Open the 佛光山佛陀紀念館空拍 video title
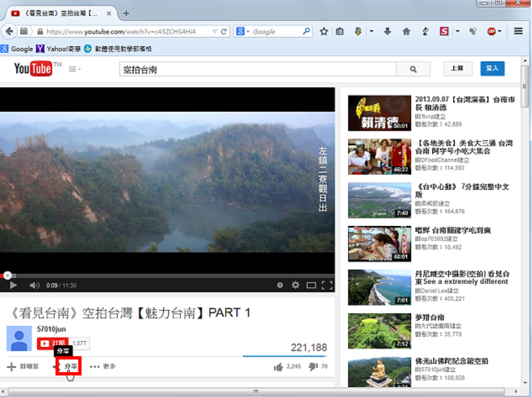This screenshot has width=532, height=397. 452,361
